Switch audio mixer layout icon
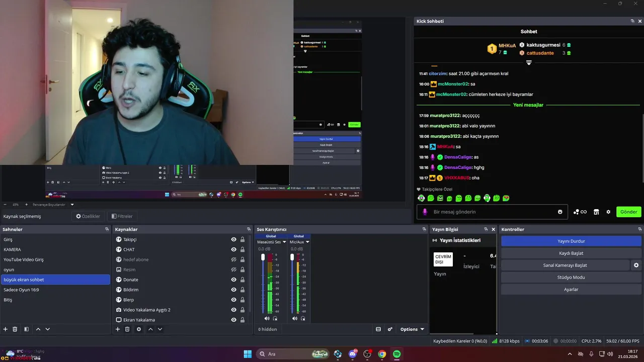 (x=378, y=329)
